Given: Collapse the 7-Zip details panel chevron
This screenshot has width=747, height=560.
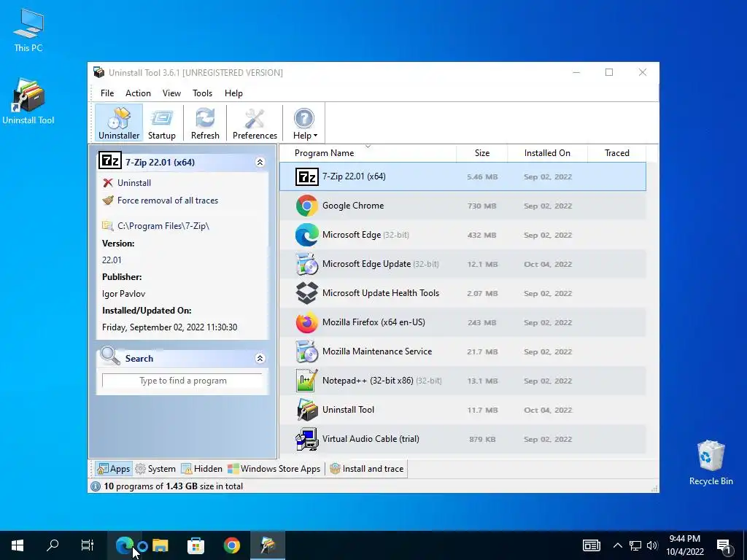Looking at the screenshot, I should tap(260, 163).
